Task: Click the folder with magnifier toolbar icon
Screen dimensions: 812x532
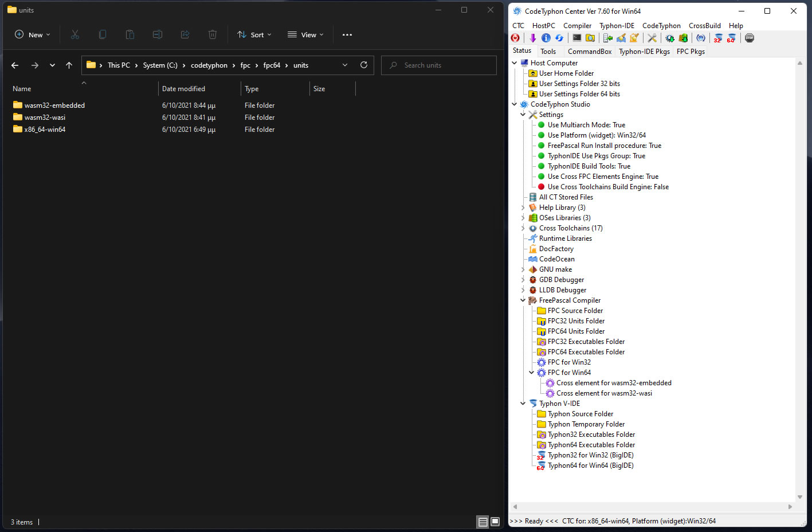Action: (x=590, y=38)
